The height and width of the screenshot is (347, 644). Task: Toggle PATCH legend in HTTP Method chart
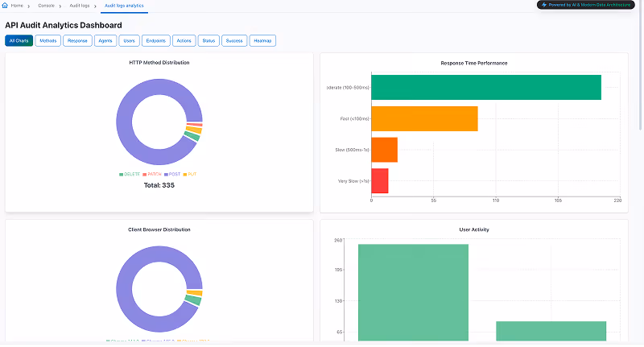[x=152, y=174]
